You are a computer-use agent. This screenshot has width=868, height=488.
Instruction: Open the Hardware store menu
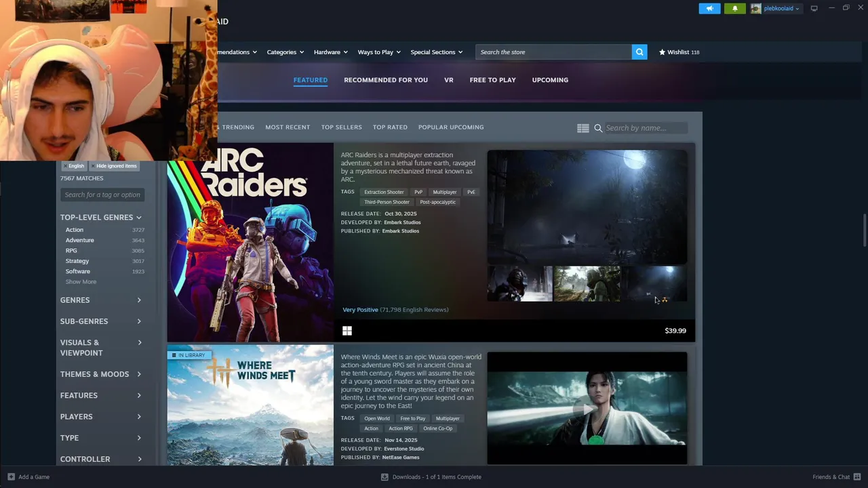[x=330, y=52]
